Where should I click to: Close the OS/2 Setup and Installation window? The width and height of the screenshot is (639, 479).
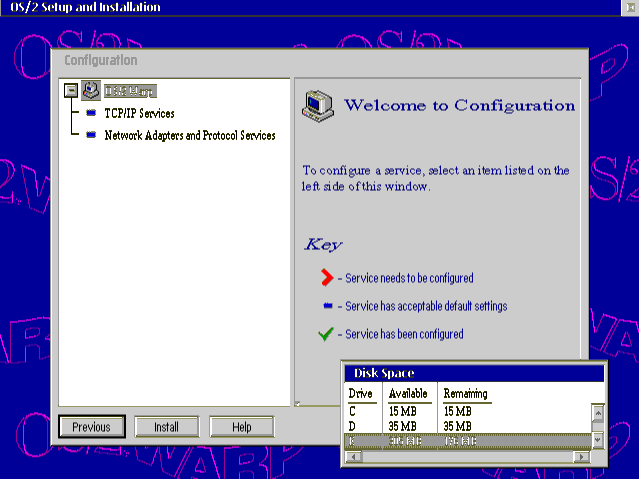[x=630, y=8]
